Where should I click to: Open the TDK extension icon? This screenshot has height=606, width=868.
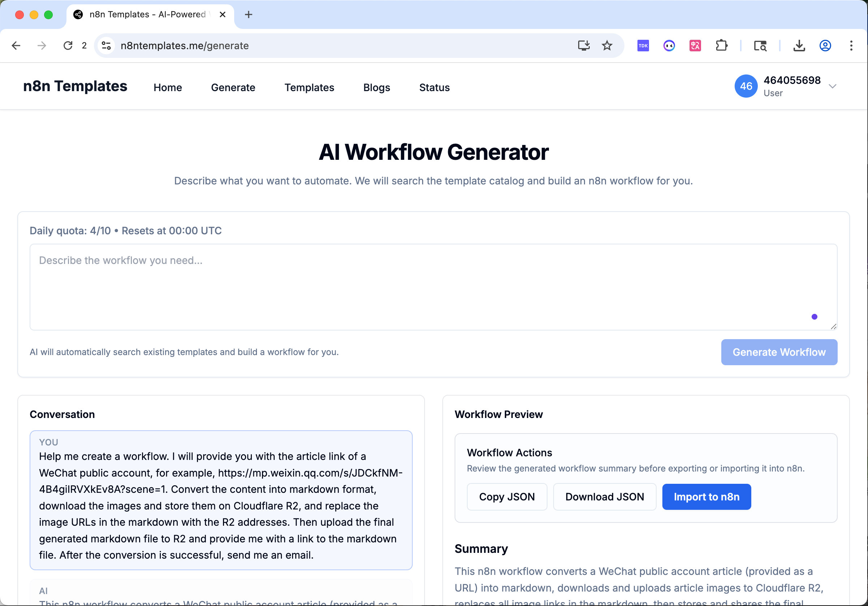click(643, 46)
